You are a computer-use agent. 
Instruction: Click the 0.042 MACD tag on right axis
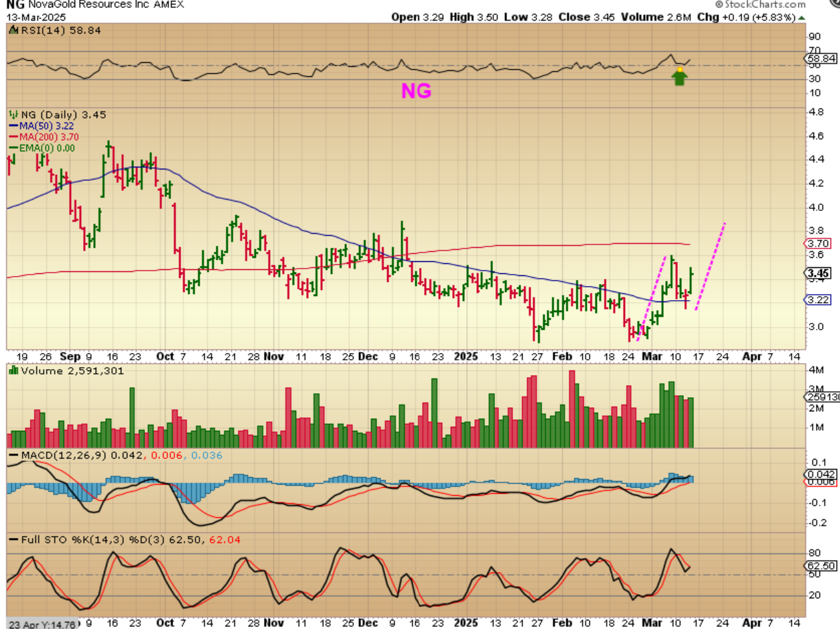pyautogui.click(x=821, y=474)
